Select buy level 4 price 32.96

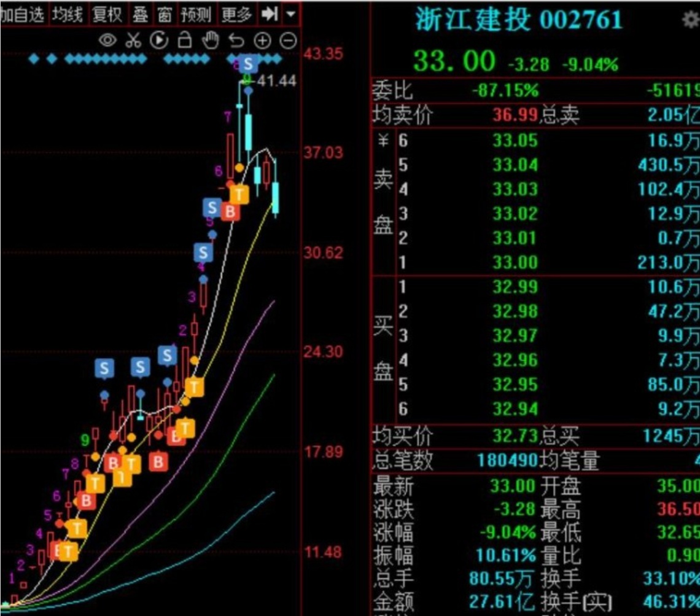pyautogui.click(x=515, y=361)
